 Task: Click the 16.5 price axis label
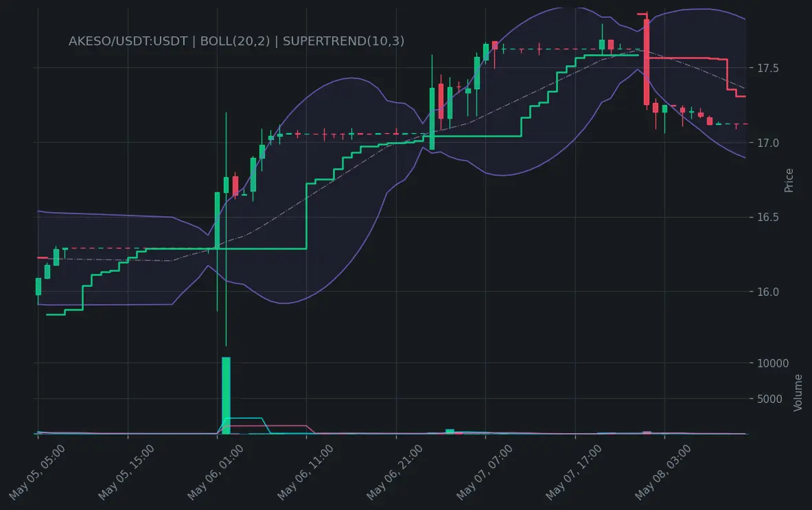click(x=767, y=217)
